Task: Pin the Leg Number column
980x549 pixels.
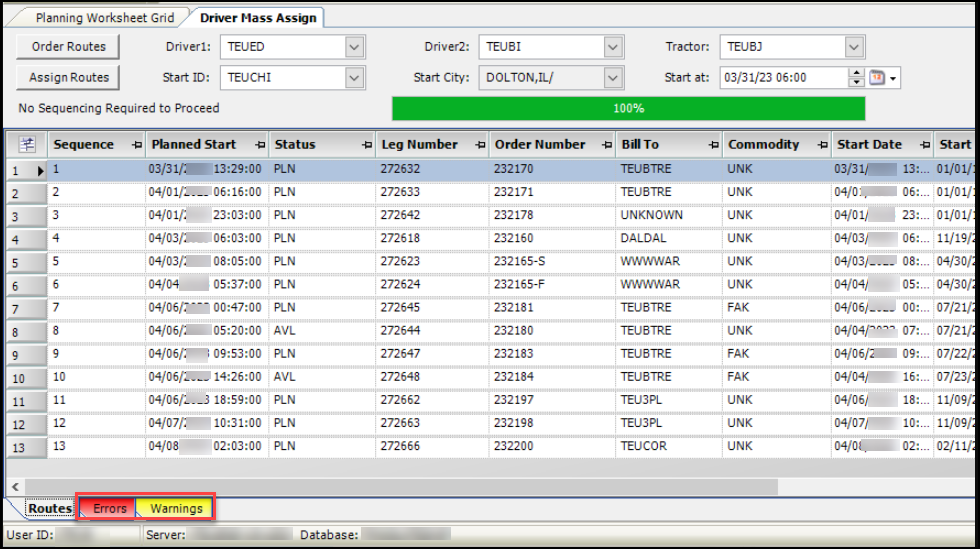Action: [x=480, y=145]
